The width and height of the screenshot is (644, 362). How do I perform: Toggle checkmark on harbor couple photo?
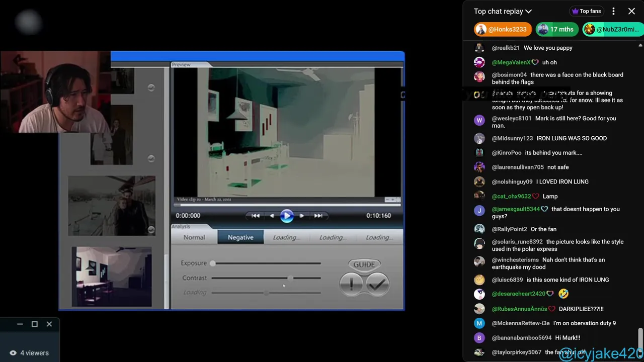151,229
